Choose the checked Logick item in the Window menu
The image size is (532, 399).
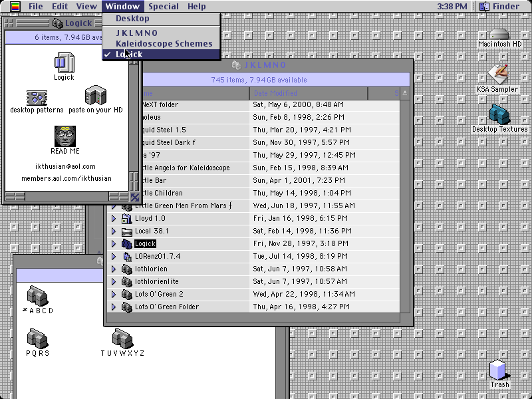point(162,55)
